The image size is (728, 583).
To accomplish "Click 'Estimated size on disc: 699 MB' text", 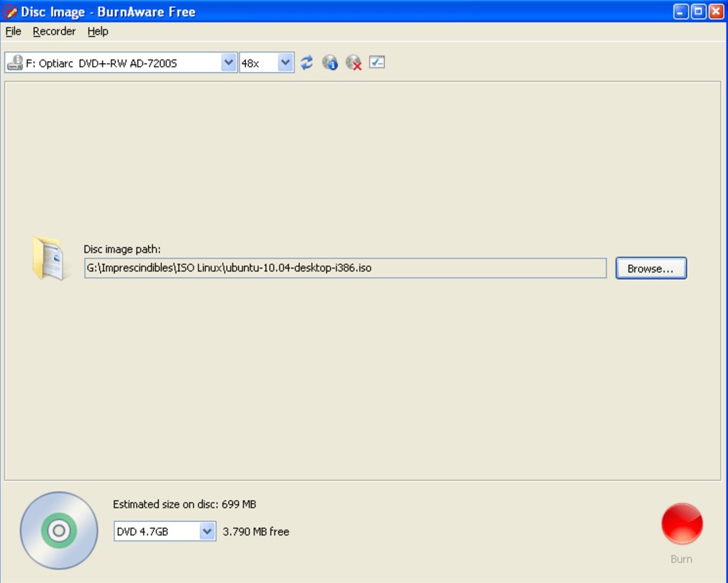I will pyautogui.click(x=184, y=504).
